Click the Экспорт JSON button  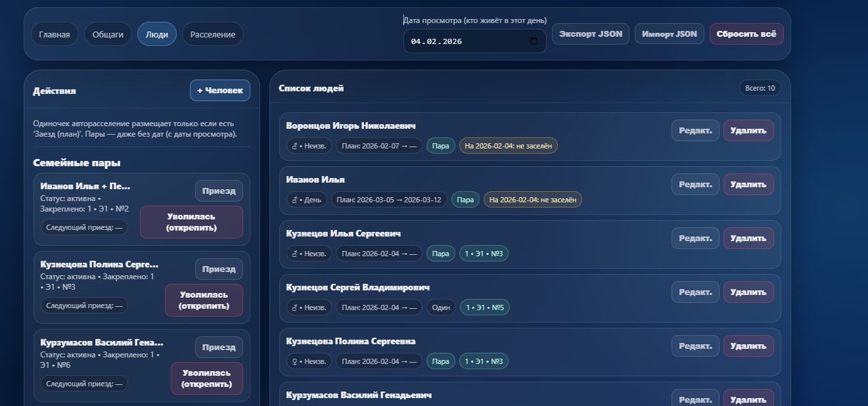[x=590, y=34]
